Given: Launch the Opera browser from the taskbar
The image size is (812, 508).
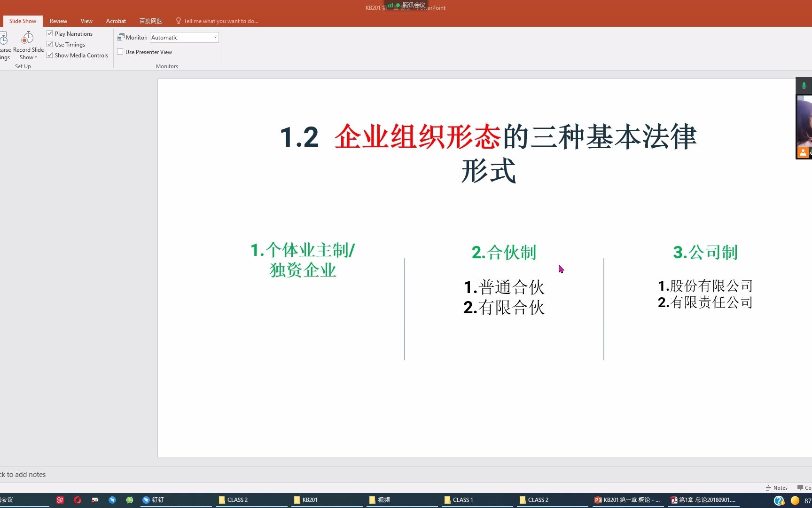Looking at the screenshot, I should [x=78, y=500].
